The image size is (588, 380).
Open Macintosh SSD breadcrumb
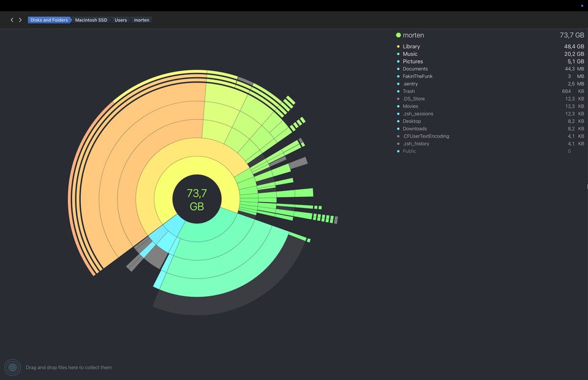click(91, 20)
